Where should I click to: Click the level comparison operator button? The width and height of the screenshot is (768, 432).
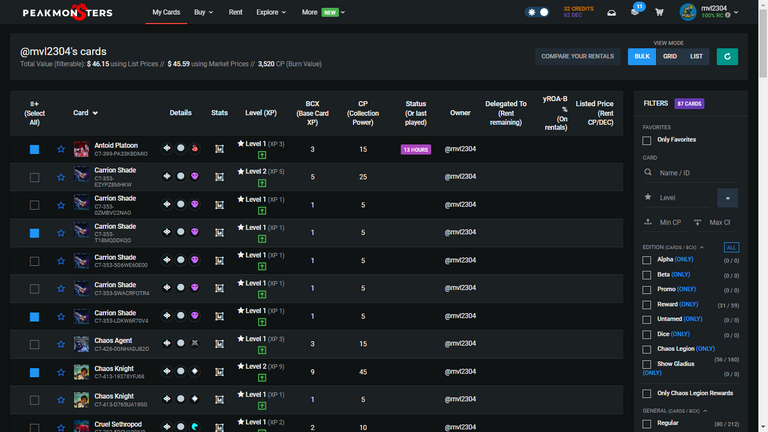point(727,198)
